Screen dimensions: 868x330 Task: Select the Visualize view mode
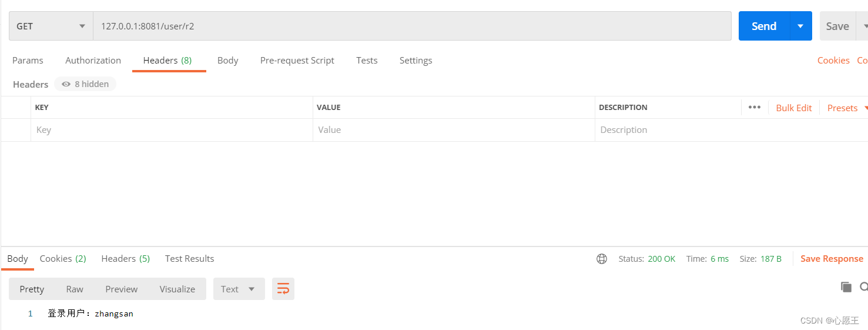click(x=177, y=289)
